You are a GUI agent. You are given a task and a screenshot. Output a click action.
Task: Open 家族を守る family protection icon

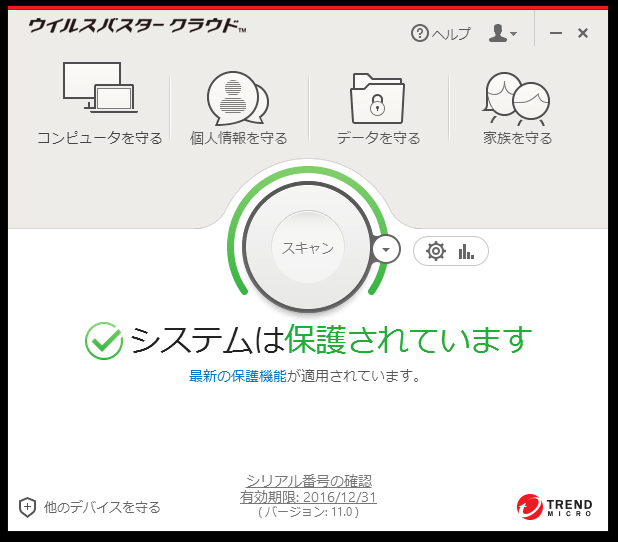pos(516,98)
